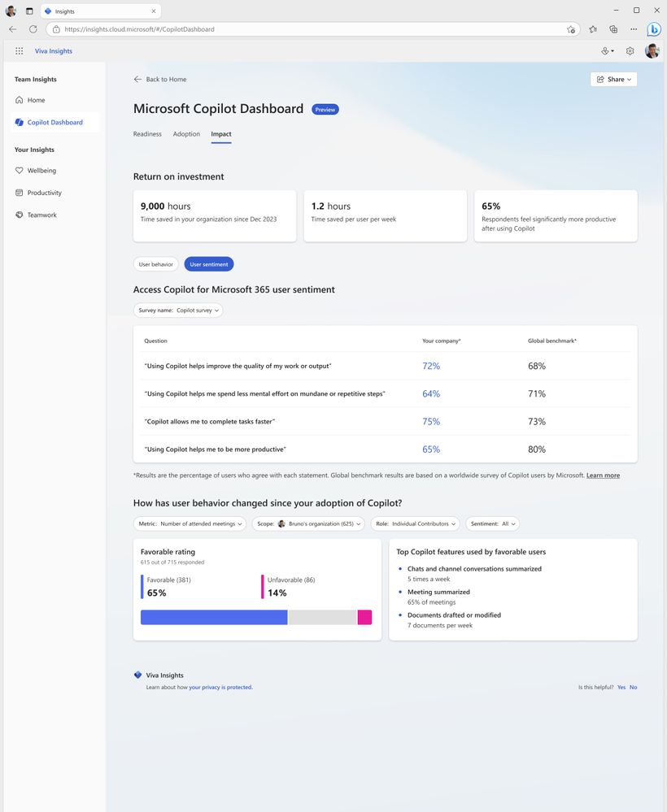The height and width of the screenshot is (812, 667).
Task: Open the Scope dropdown for Bruno's organization
Action: [x=308, y=524]
